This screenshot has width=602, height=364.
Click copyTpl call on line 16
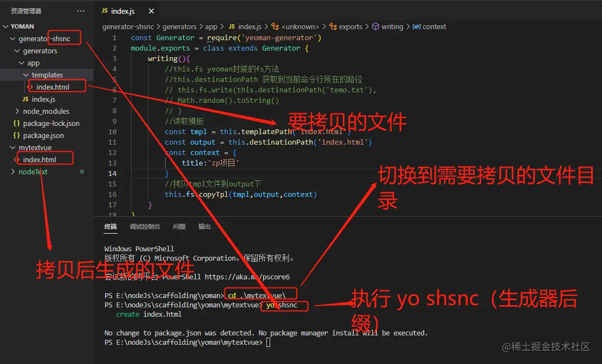[214, 194]
